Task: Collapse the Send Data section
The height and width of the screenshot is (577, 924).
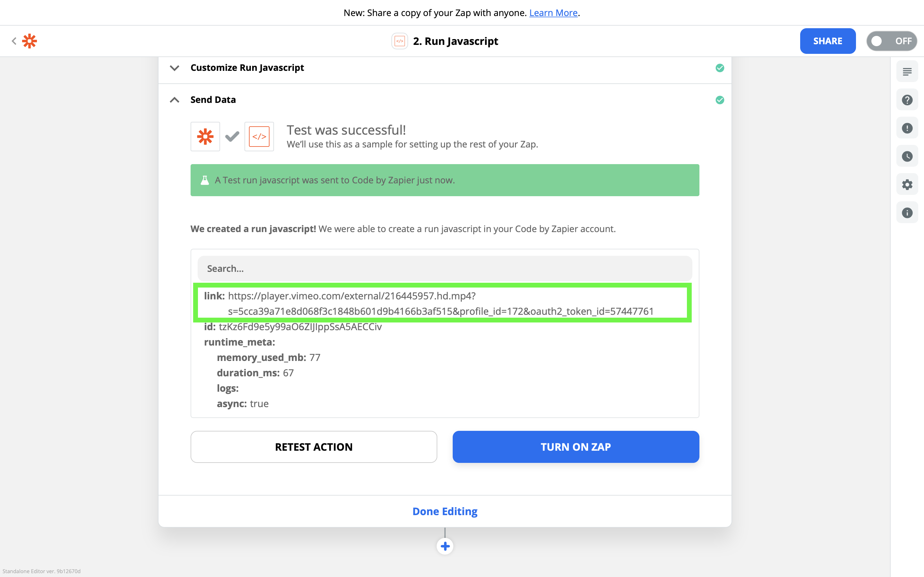Action: click(175, 100)
